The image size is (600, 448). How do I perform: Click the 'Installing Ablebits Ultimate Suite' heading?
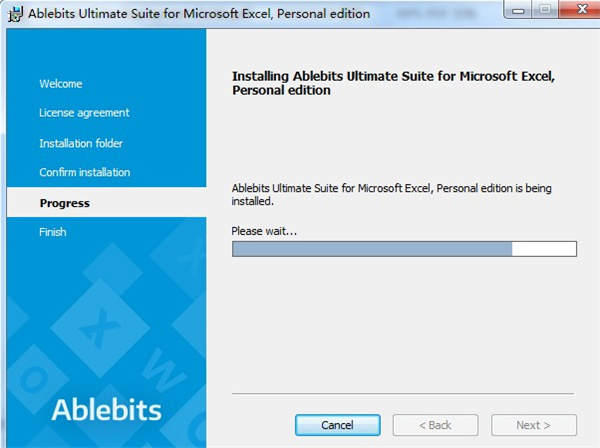point(393,83)
